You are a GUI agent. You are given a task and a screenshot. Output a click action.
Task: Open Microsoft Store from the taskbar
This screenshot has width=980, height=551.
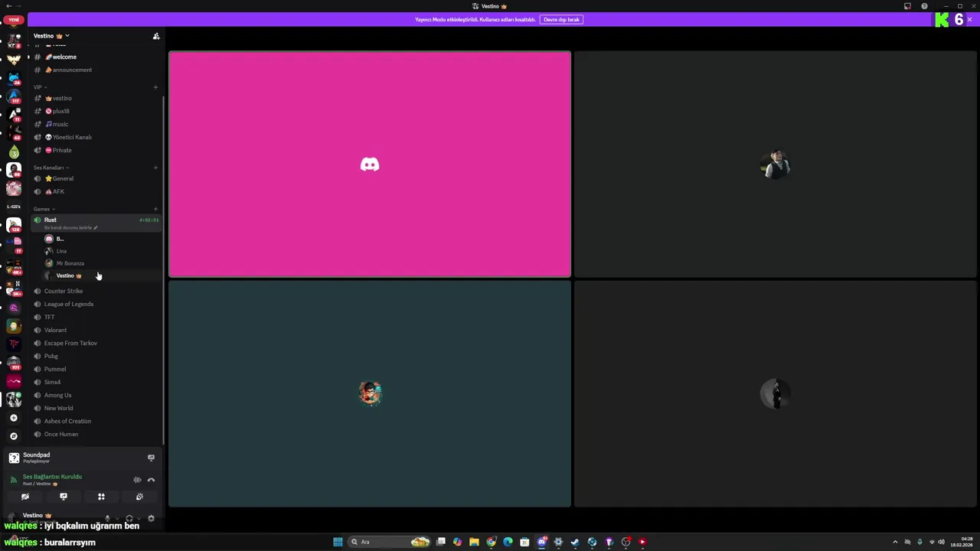(524, 542)
